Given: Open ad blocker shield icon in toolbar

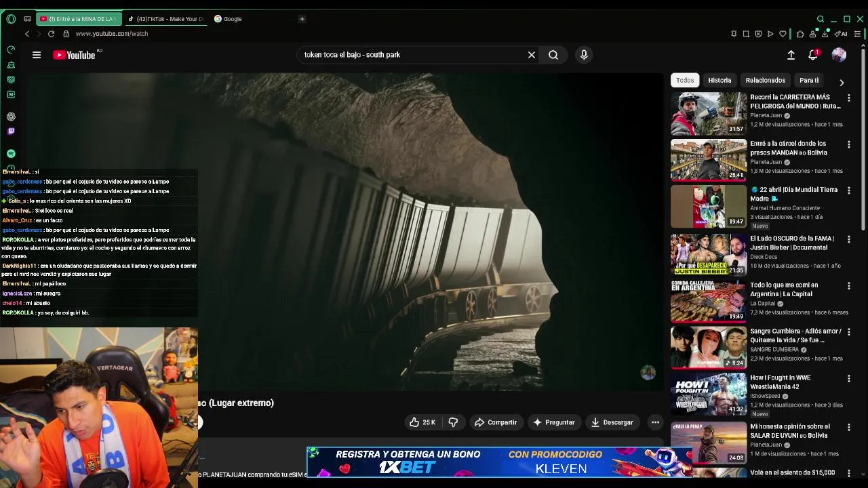Looking at the screenshot, I should click(x=758, y=34).
